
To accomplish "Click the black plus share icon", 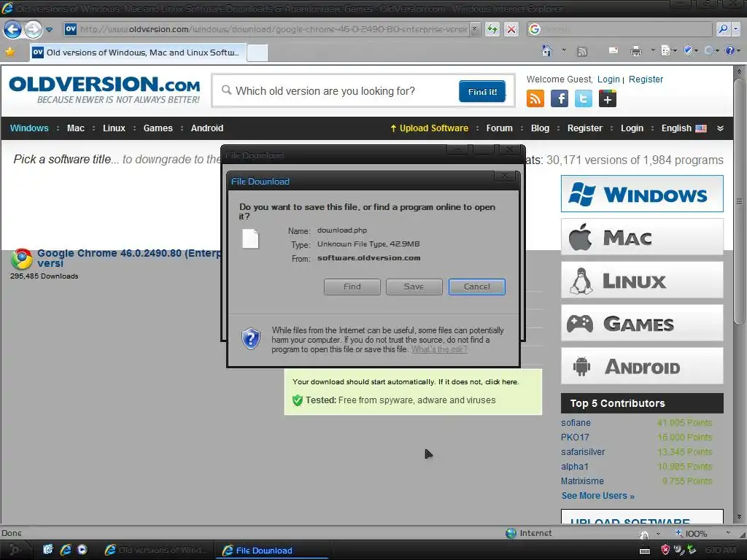I will (608, 99).
